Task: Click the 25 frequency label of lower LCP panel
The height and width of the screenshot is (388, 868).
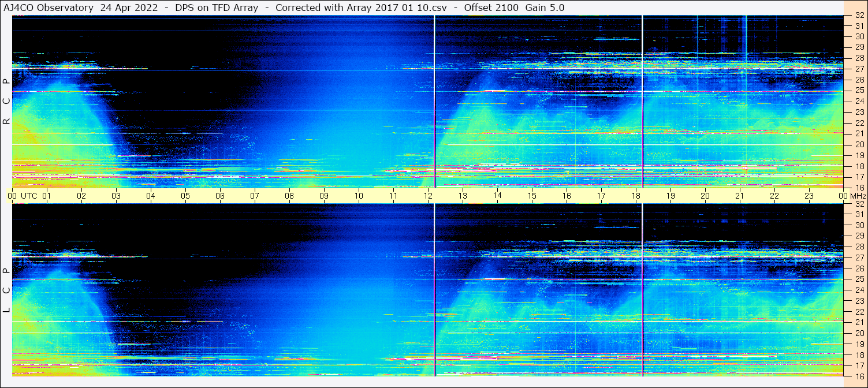Action: 859,279
